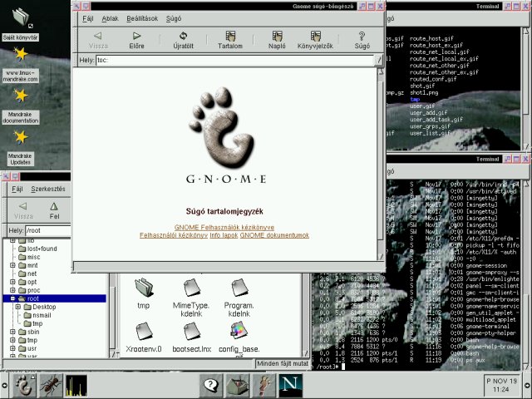Open the Info lapok link
This screenshot has height=399, width=532.
coord(224,235)
